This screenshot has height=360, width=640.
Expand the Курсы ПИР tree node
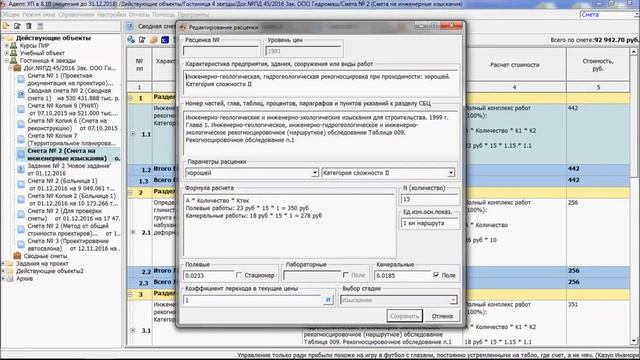pos(6,45)
